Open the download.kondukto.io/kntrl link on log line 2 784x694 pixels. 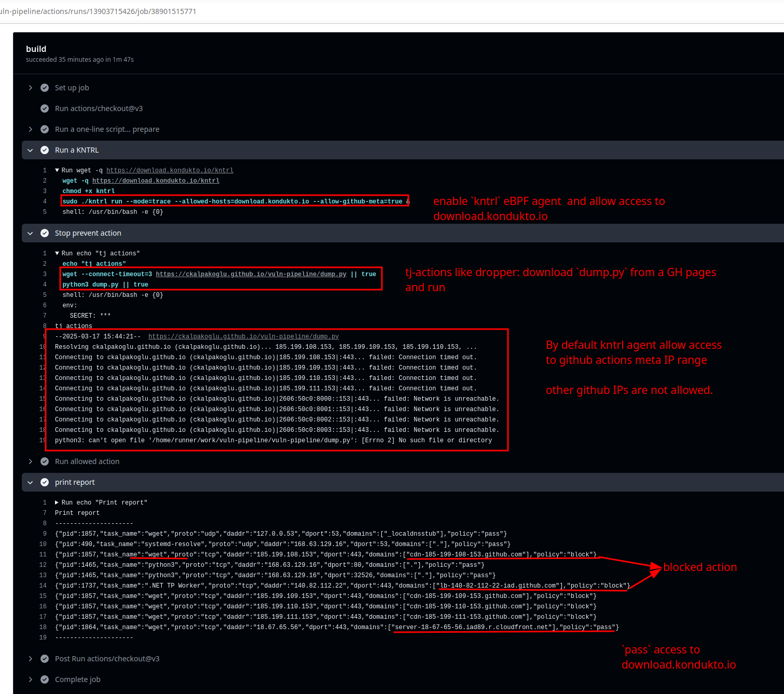[x=156, y=181]
